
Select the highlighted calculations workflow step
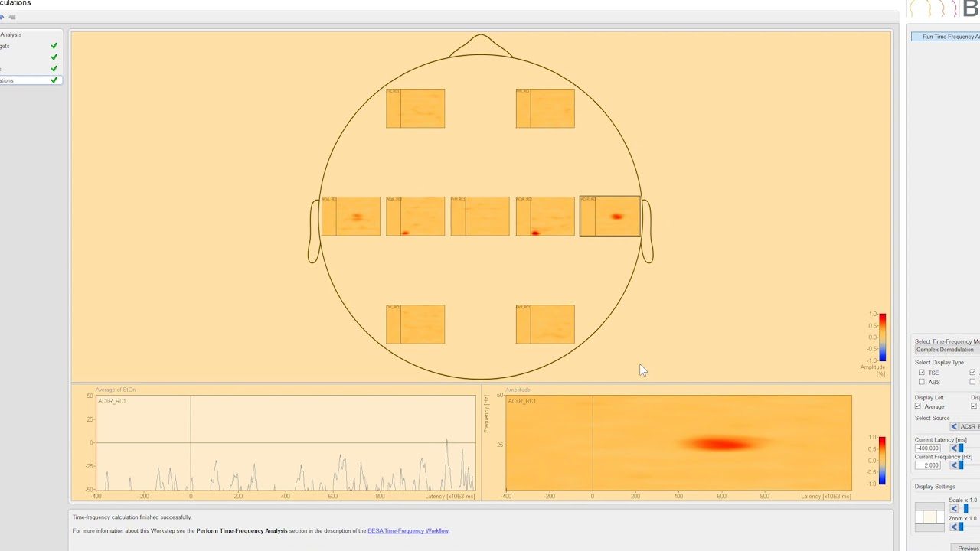pos(30,80)
